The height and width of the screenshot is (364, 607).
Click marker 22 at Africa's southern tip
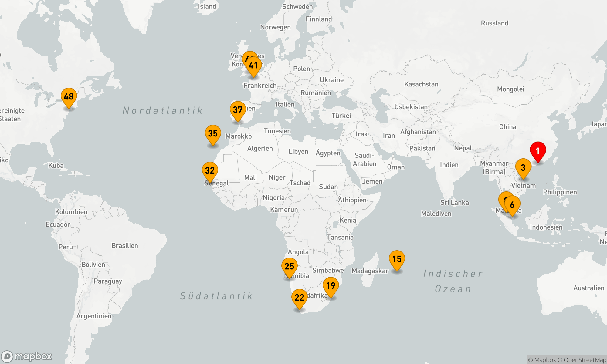299,298
